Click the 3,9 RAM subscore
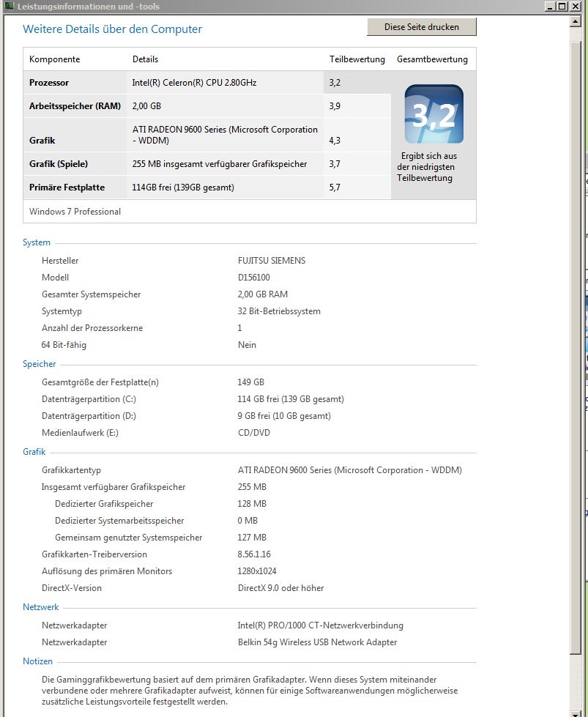 click(335, 106)
